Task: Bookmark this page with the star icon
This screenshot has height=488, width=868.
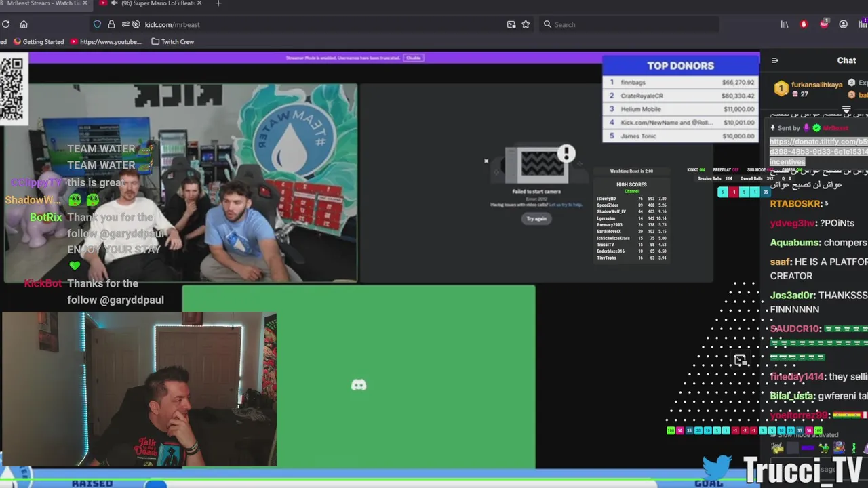Action: tap(526, 24)
